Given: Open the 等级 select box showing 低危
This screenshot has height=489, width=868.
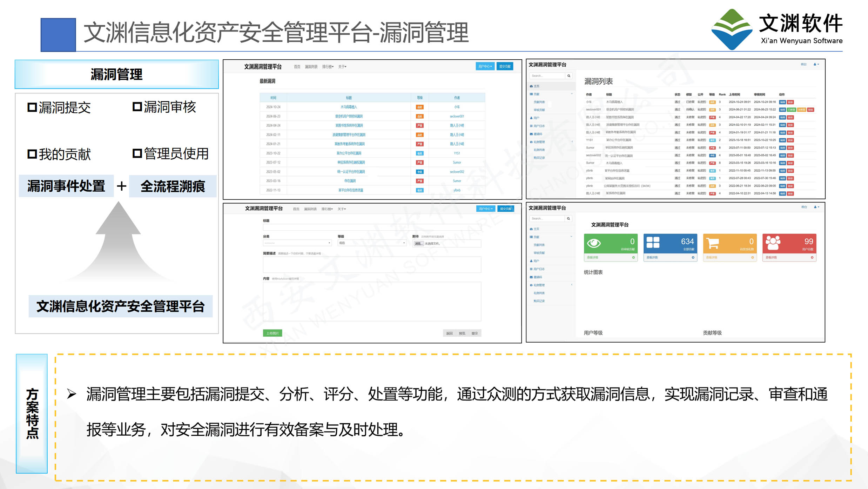Looking at the screenshot, I should (x=372, y=243).
